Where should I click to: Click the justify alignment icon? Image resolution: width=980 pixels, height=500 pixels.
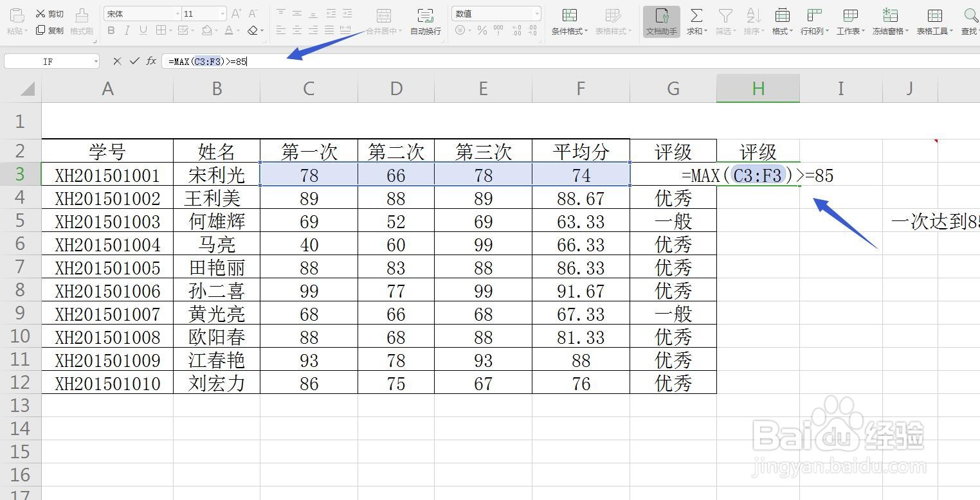[330, 30]
